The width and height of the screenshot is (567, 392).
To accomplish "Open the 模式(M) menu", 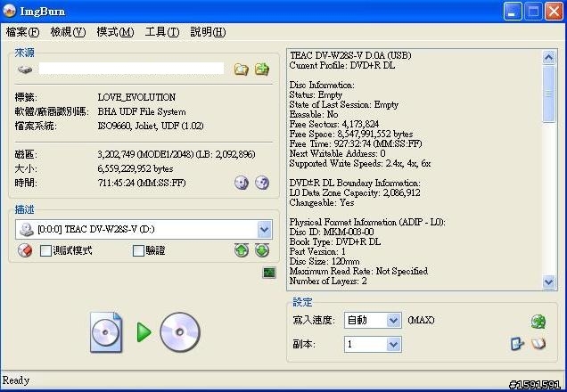I will tap(115, 32).
